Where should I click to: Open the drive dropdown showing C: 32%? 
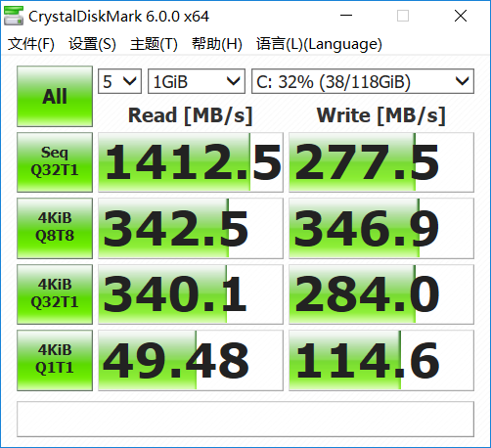click(x=363, y=81)
